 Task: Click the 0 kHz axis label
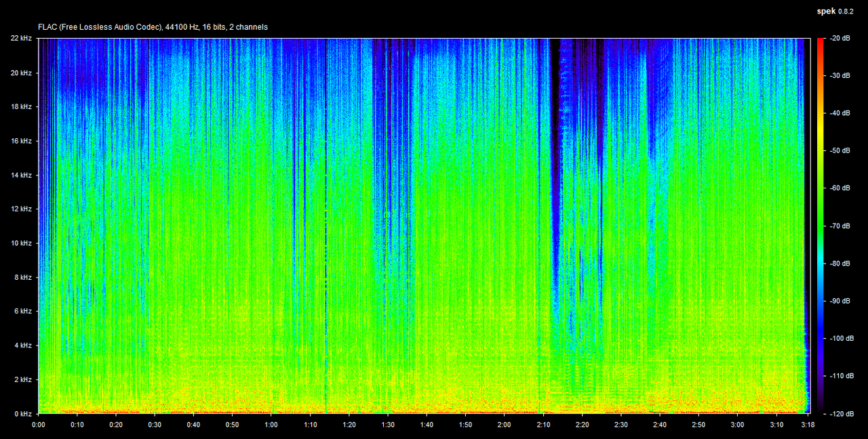tap(23, 413)
